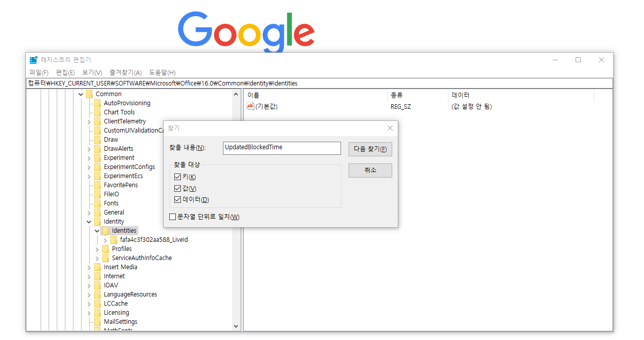Select the ClientTelemetry folder icon
This screenshot has width=644, height=340.
(97, 121)
